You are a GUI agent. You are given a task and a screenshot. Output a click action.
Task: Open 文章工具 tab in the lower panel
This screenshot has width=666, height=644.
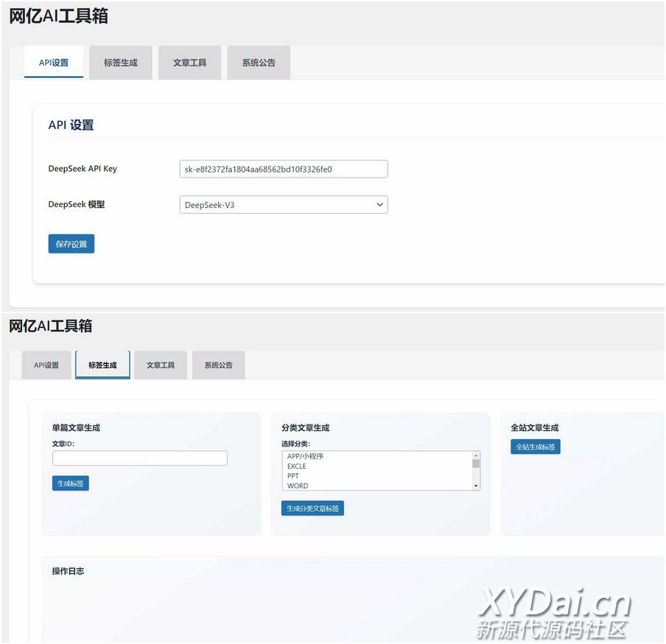(x=161, y=365)
